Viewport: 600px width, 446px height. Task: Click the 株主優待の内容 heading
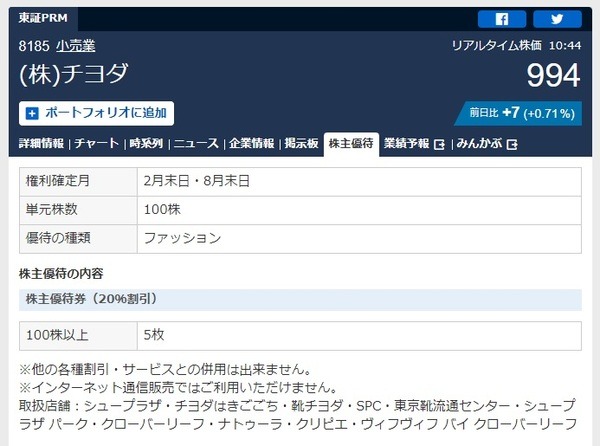tap(61, 273)
